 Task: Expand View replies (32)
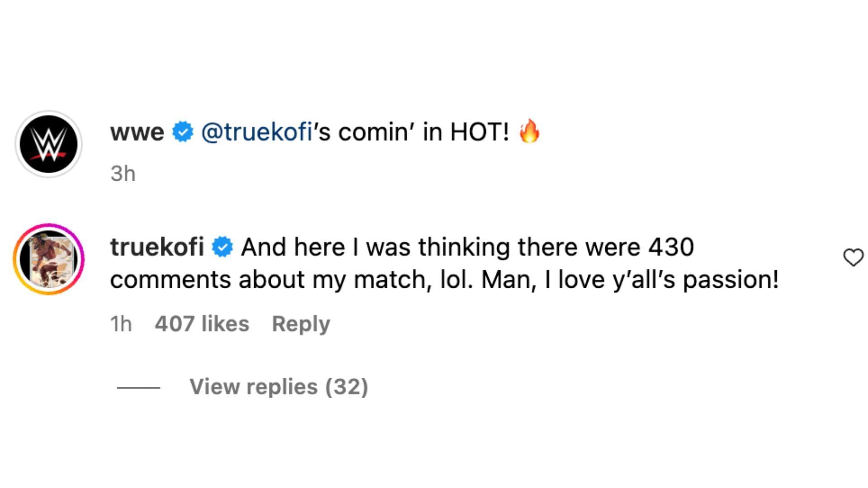(x=278, y=387)
